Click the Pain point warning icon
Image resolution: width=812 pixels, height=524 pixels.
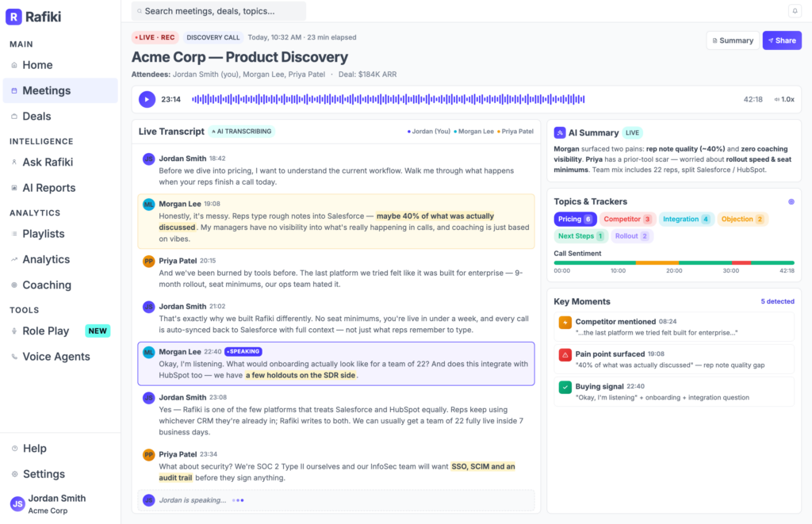tap(565, 354)
